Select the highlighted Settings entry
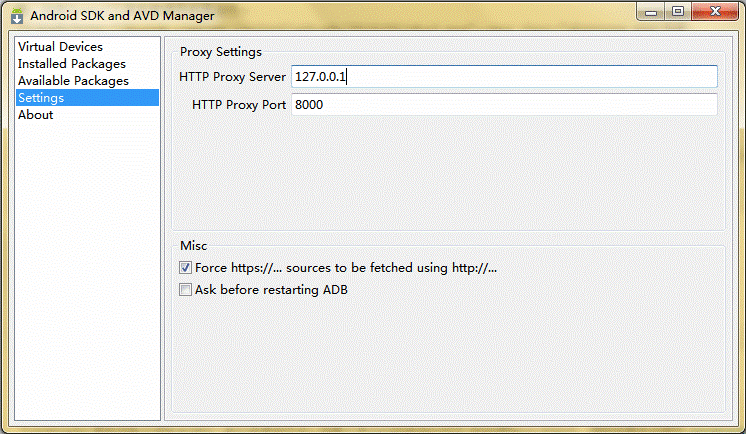 88,98
